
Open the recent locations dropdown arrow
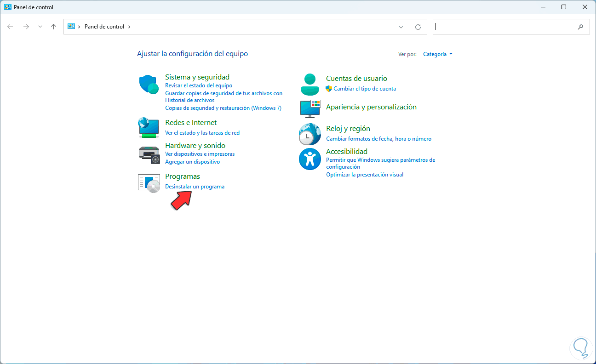click(x=40, y=27)
